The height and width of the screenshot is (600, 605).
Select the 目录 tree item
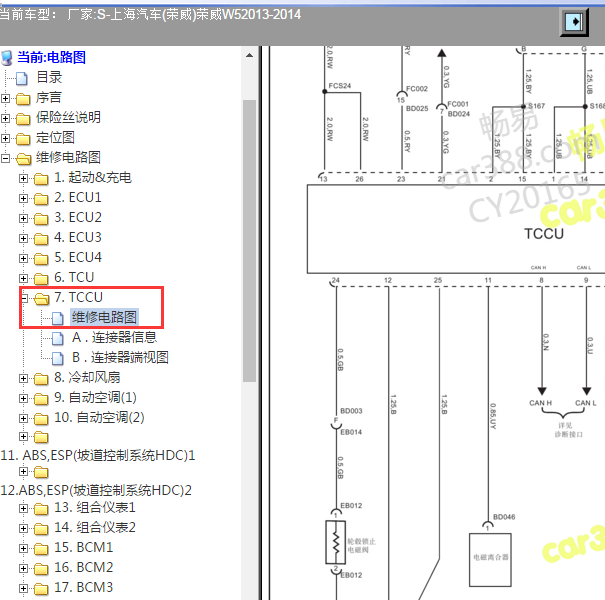click(49, 78)
